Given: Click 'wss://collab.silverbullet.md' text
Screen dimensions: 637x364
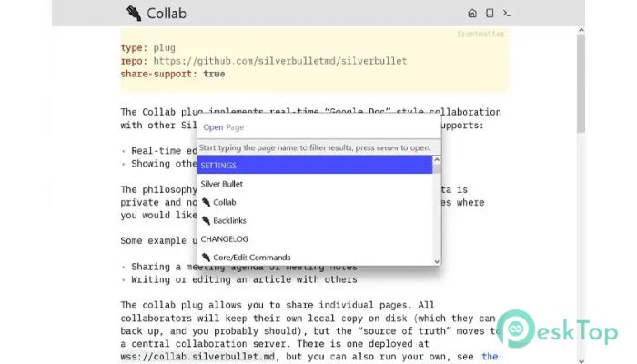Looking at the screenshot, I should 197,357.
